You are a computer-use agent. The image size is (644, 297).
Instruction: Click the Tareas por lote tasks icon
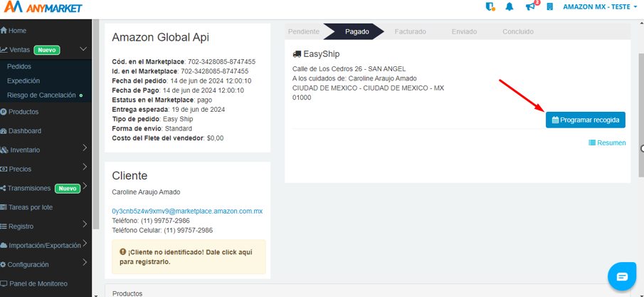pyautogui.click(x=4, y=207)
